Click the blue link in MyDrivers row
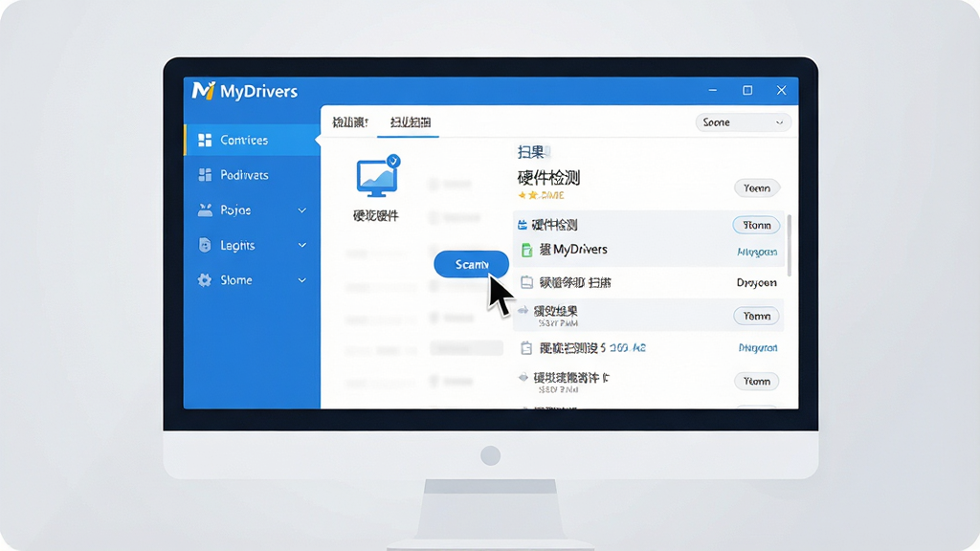 pyautogui.click(x=757, y=253)
